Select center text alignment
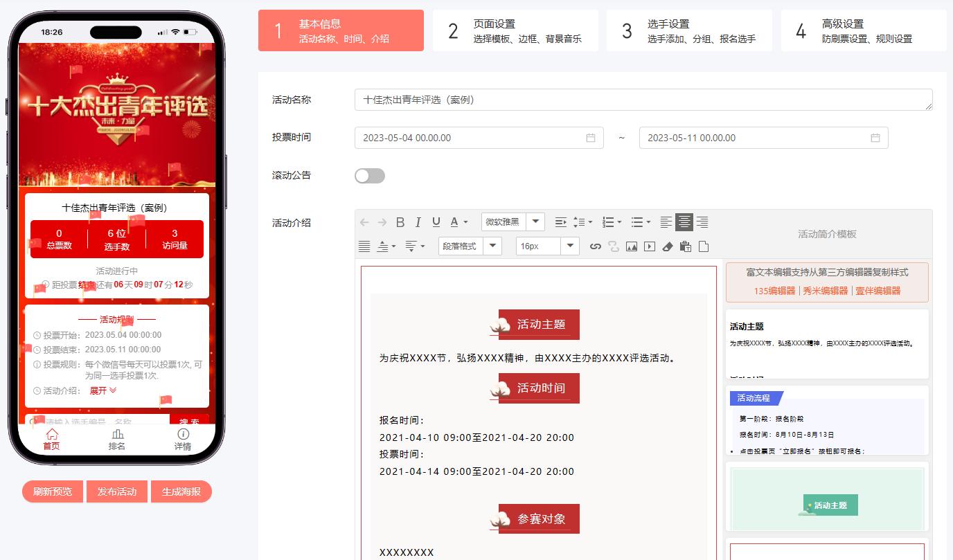 (x=684, y=222)
